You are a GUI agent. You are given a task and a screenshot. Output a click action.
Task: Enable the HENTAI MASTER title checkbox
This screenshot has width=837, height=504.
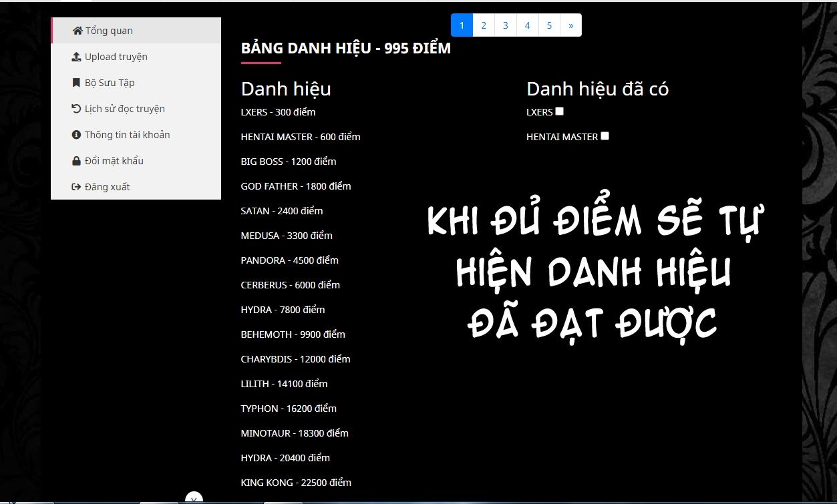(605, 136)
